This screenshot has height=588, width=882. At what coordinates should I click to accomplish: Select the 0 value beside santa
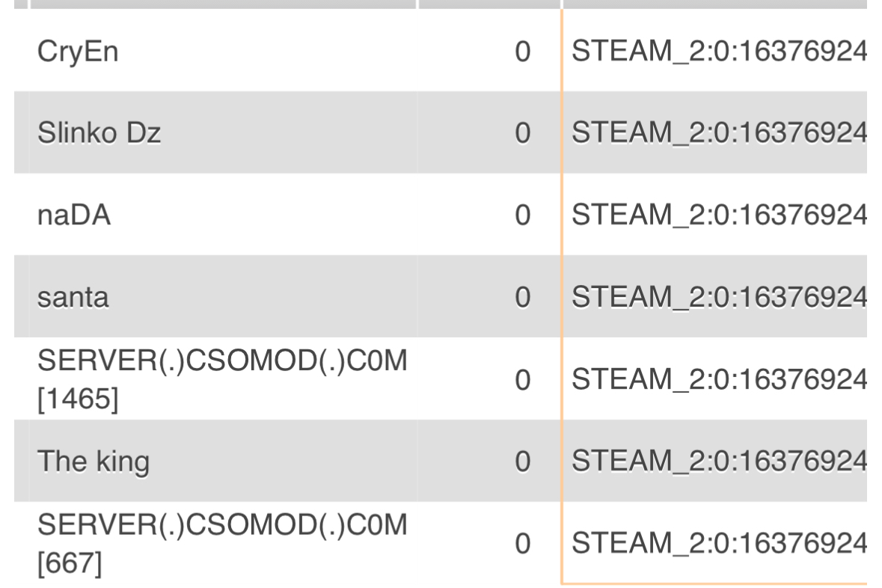coord(523,298)
